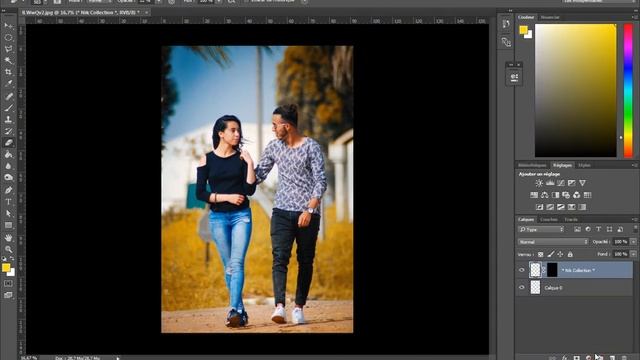The image size is (640, 360).
Task: Select the Path Selection tool
Action: [8, 213]
